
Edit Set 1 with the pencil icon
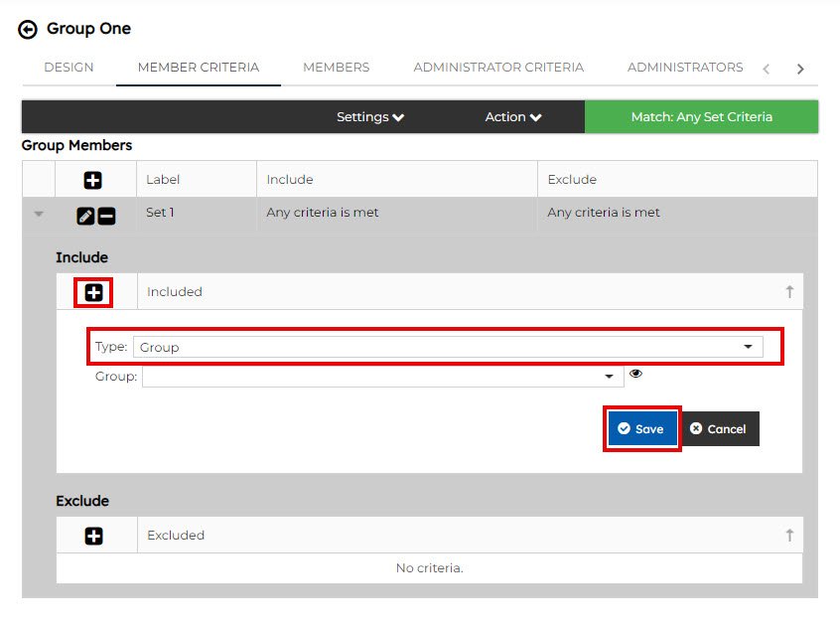[85, 216]
